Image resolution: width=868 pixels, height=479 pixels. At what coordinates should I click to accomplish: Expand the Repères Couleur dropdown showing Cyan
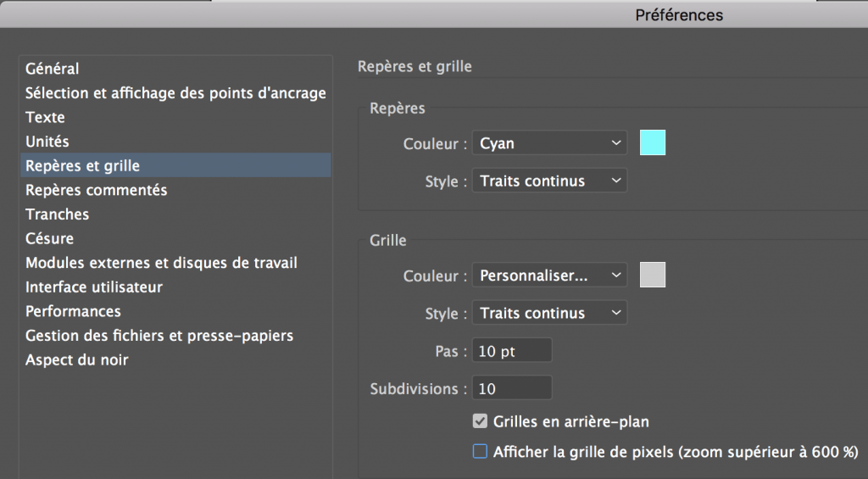pyautogui.click(x=549, y=143)
